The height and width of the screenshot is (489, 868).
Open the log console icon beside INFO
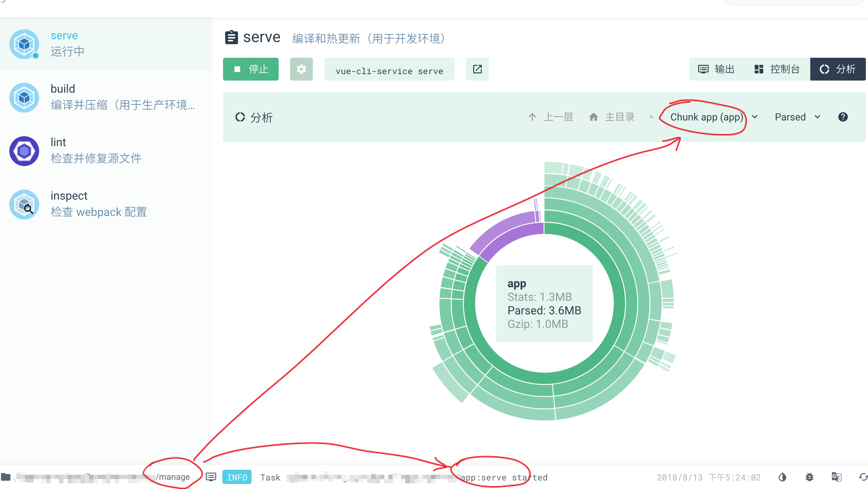click(211, 477)
